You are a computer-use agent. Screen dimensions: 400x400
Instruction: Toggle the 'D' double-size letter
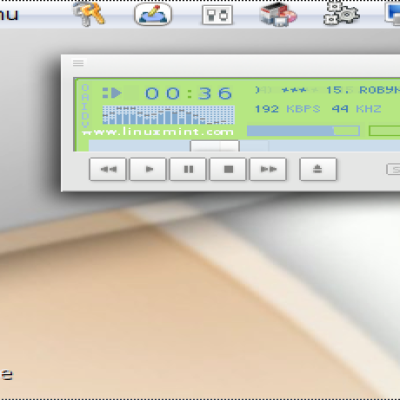click(x=85, y=116)
